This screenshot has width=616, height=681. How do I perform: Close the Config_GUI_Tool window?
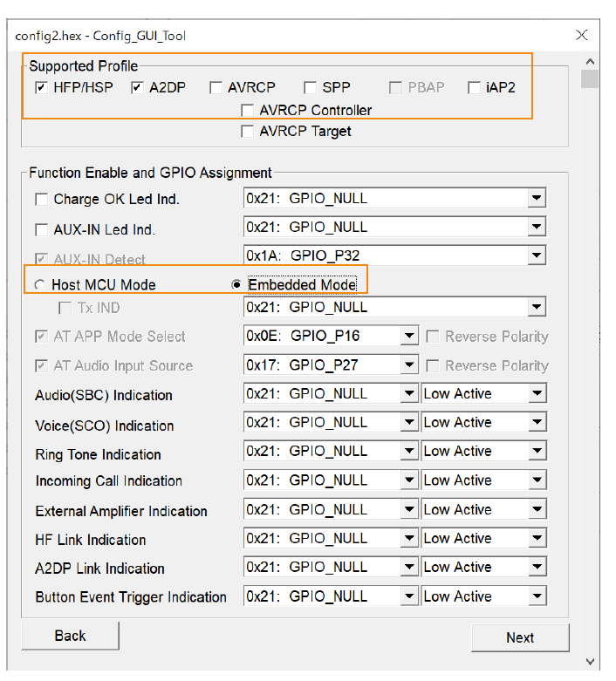point(582,35)
